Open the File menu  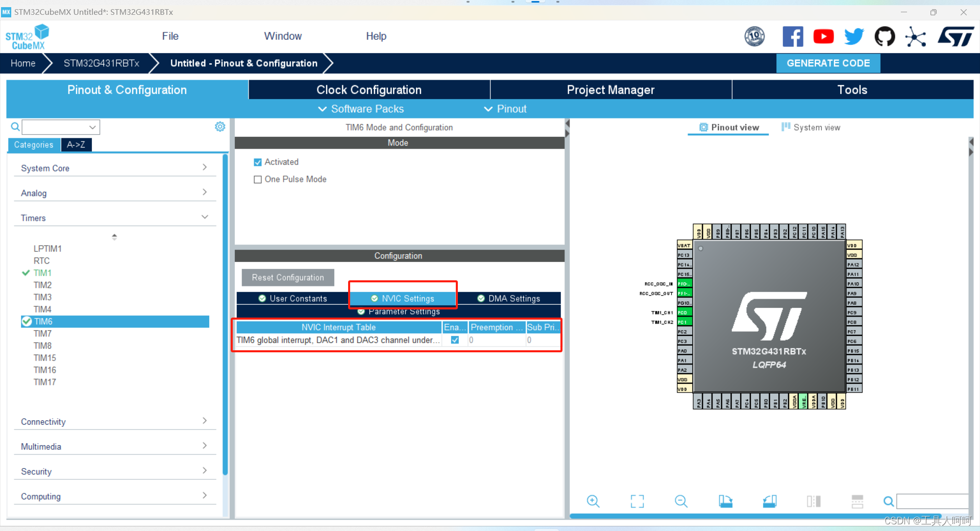pyautogui.click(x=170, y=36)
